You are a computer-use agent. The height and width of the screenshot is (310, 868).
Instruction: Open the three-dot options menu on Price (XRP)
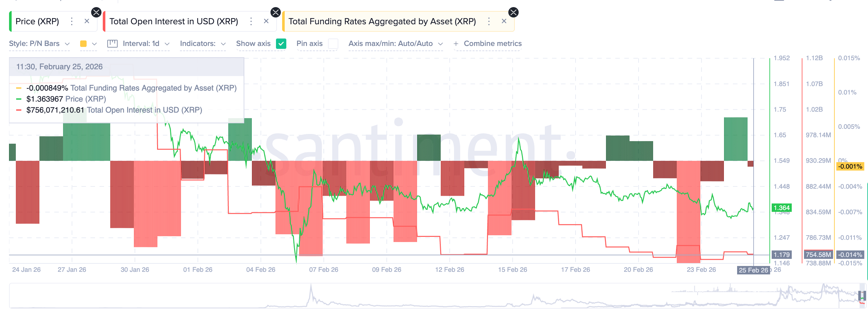click(x=71, y=21)
